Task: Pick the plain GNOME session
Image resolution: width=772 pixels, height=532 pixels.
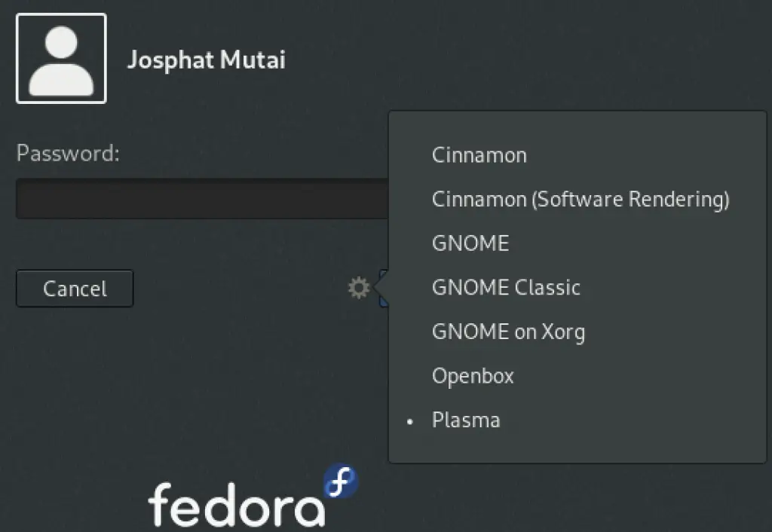Action: (x=470, y=243)
